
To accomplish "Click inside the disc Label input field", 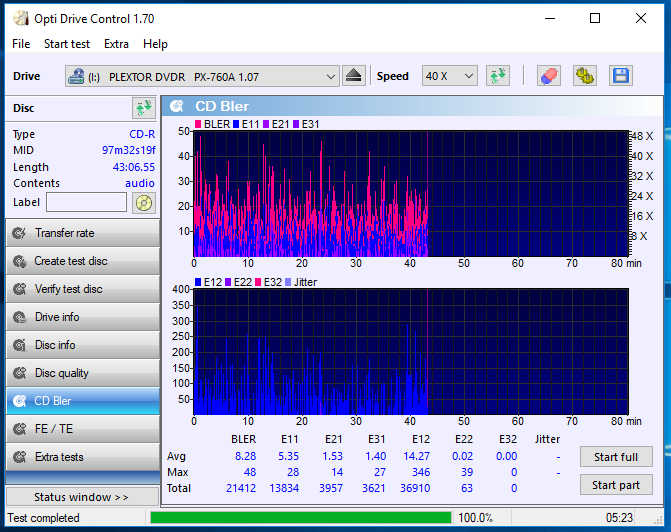I will coord(86,202).
